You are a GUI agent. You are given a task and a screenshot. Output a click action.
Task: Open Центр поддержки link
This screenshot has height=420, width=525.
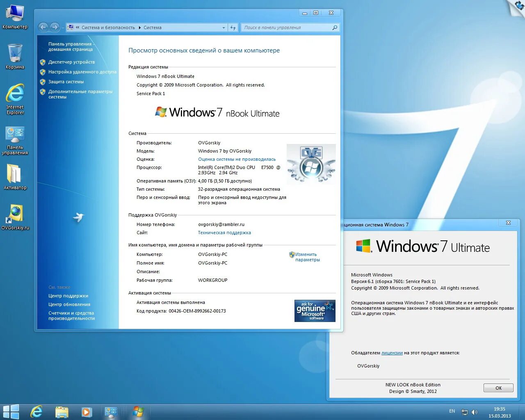point(68,296)
